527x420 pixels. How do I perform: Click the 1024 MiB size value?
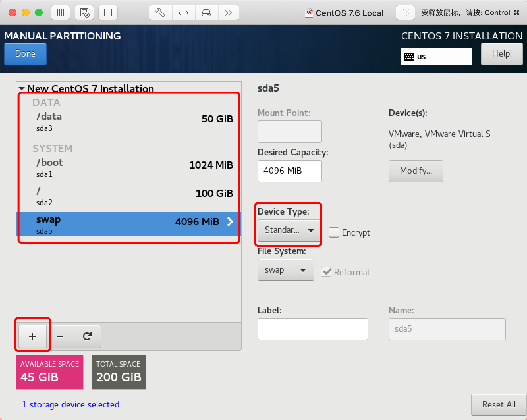(211, 165)
